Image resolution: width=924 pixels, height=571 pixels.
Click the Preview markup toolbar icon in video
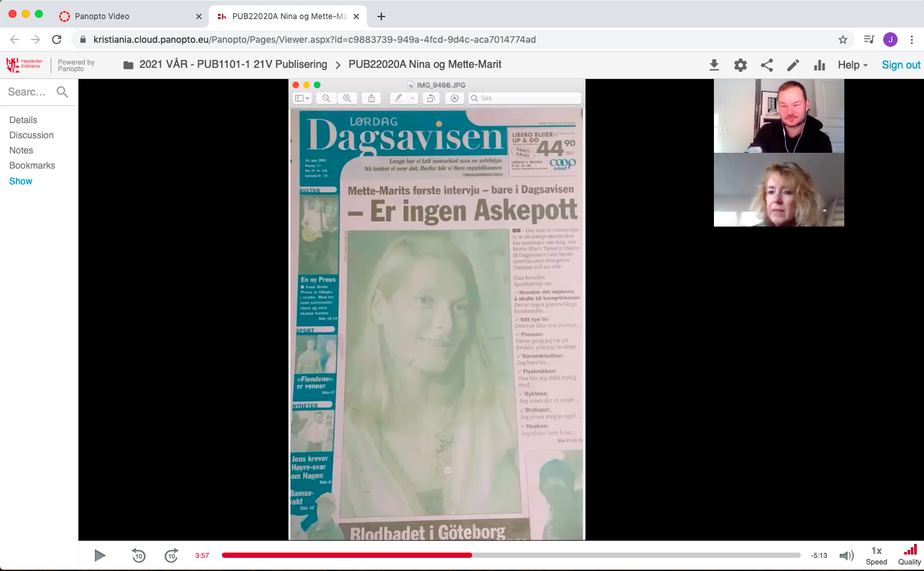click(x=454, y=98)
